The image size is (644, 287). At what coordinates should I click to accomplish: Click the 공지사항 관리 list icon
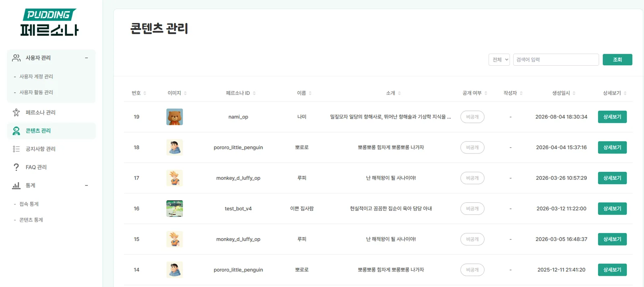click(x=16, y=149)
